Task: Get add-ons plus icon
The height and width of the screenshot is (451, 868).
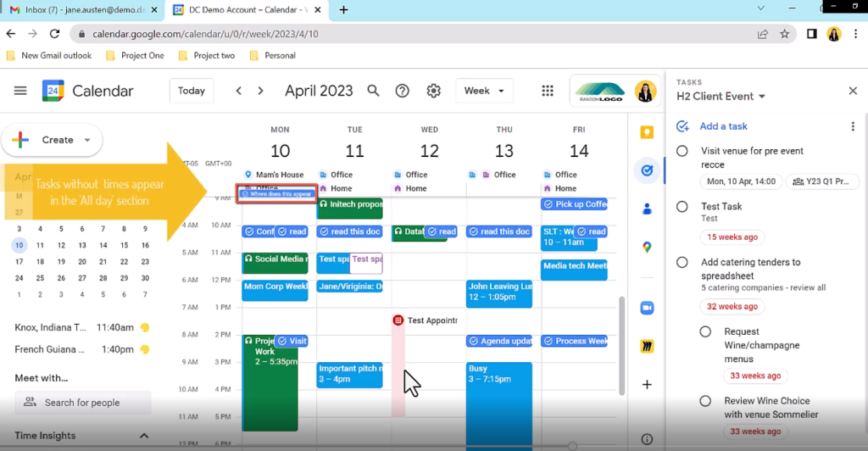Action: point(647,385)
